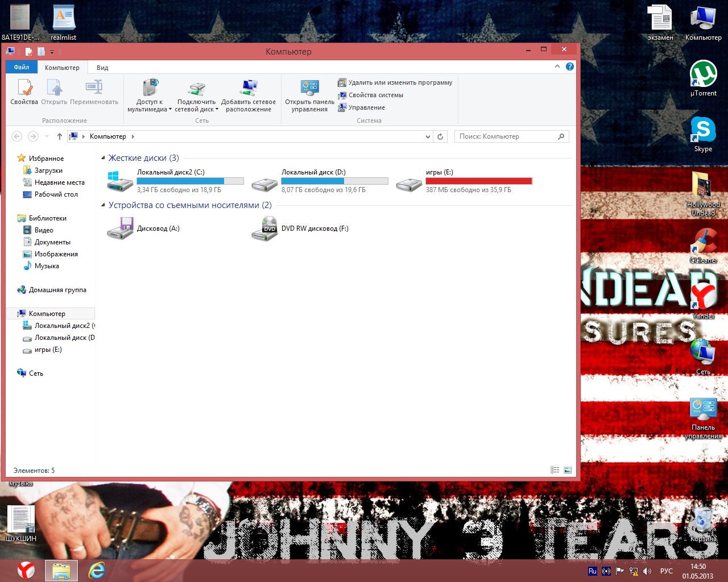The width and height of the screenshot is (728, 582).
Task: Go back with the navigation arrow
Action: pyautogui.click(x=17, y=136)
